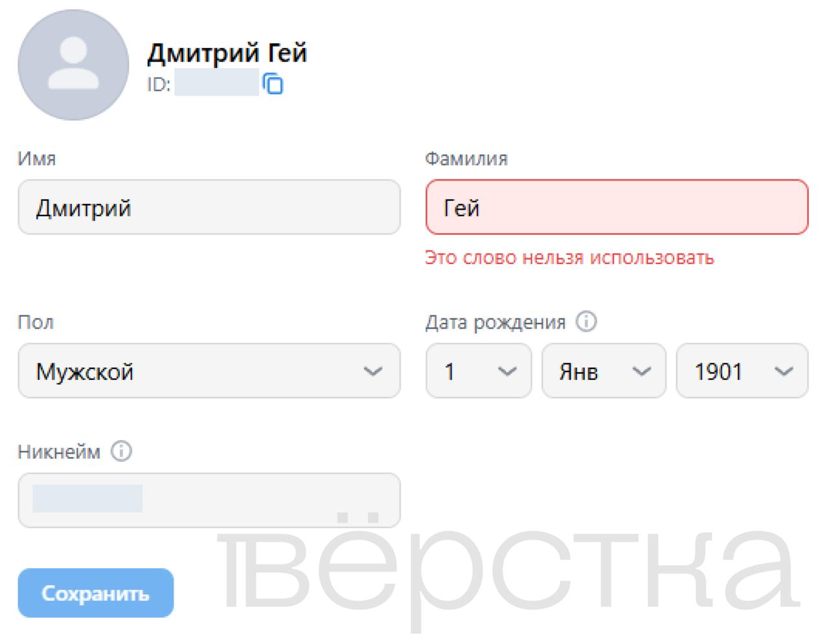Click the red-highlighted Фамилия input field

tap(617, 208)
